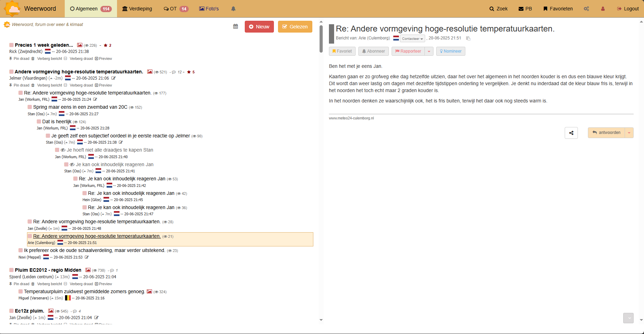
Task: Open PB private messages
Action: pyautogui.click(x=525, y=9)
